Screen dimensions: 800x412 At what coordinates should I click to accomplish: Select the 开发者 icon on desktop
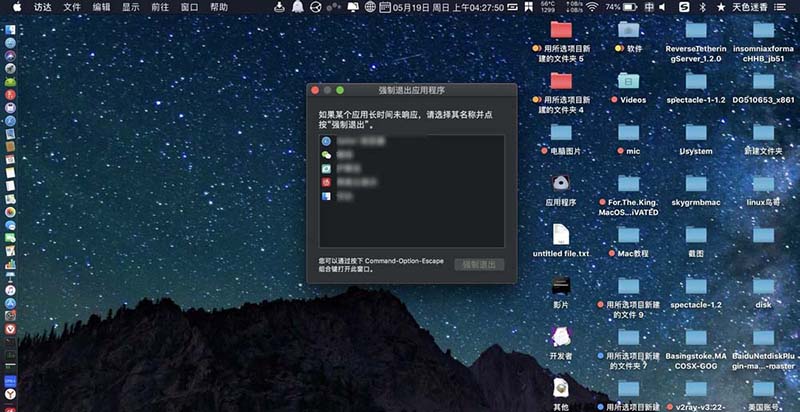(x=561, y=337)
